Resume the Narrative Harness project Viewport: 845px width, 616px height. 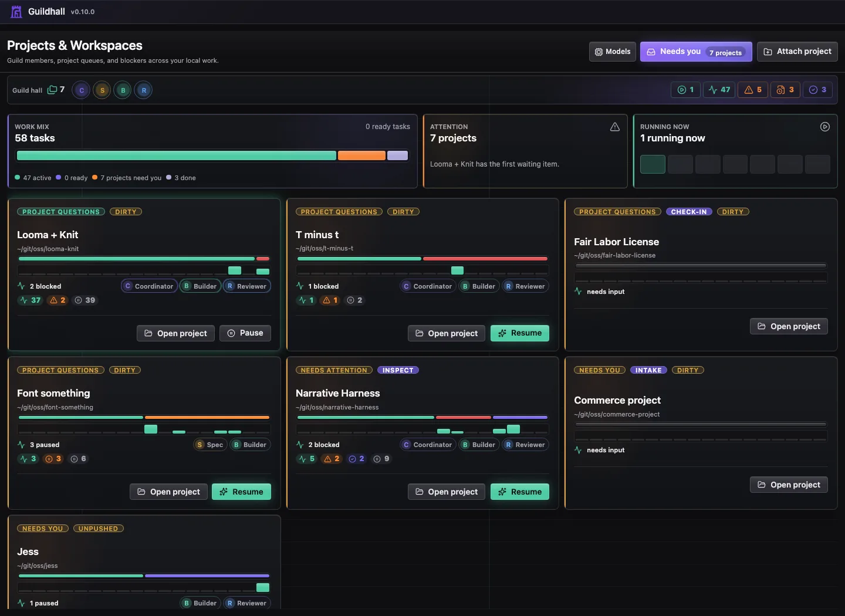coord(520,492)
